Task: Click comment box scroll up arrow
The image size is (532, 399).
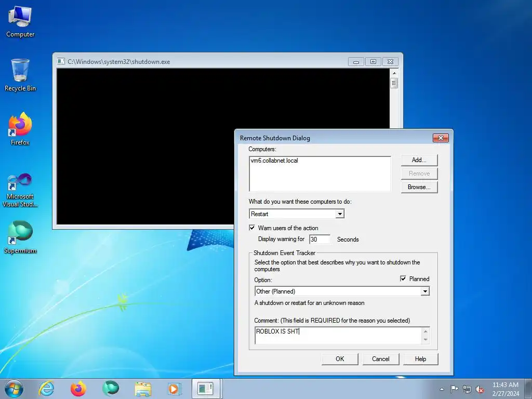Action: click(425, 331)
